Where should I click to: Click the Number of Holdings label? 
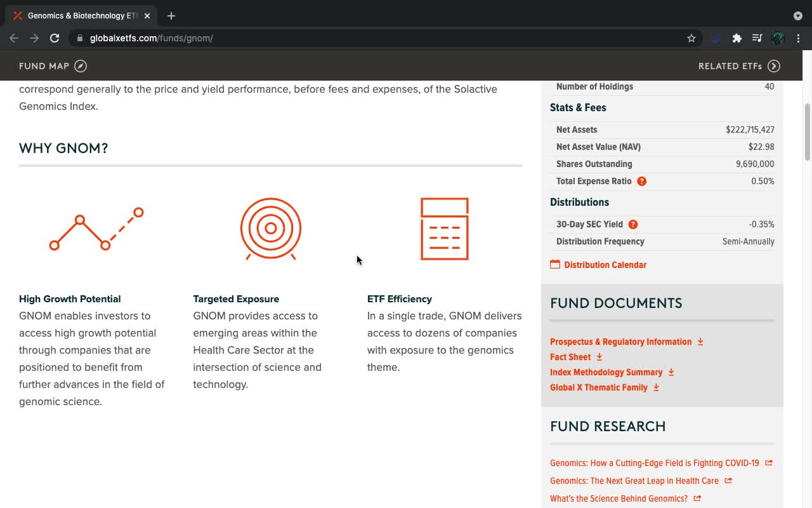pos(594,86)
